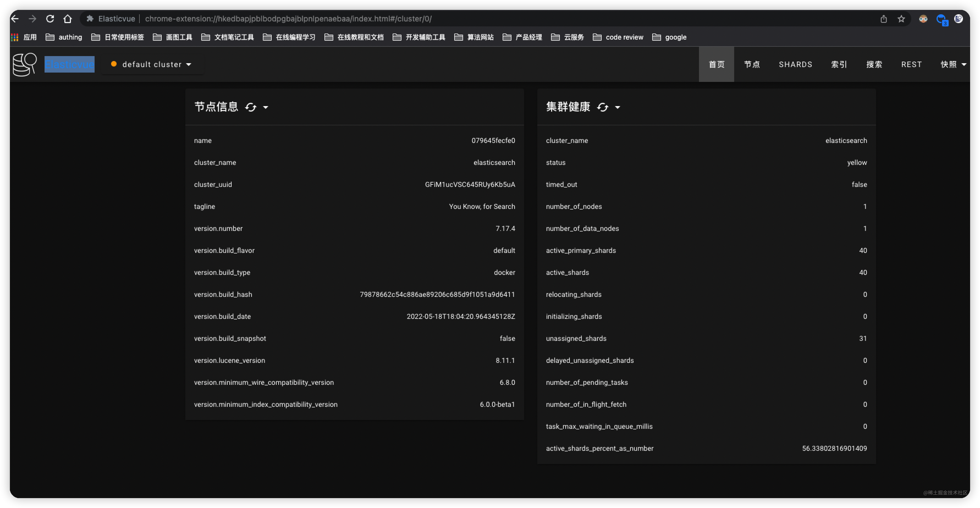Switch to the 首页 tab
This screenshot has height=508, width=980.
(716, 64)
